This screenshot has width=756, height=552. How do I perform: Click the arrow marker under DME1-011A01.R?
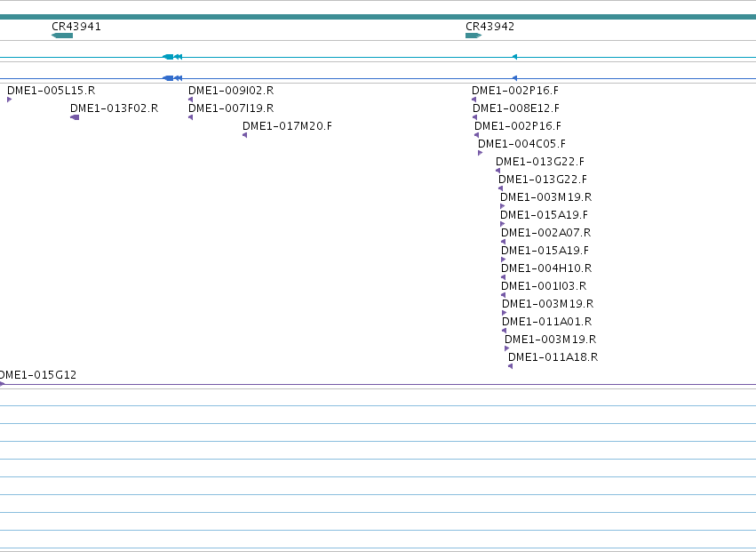pyautogui.click(x=505, y=331)
